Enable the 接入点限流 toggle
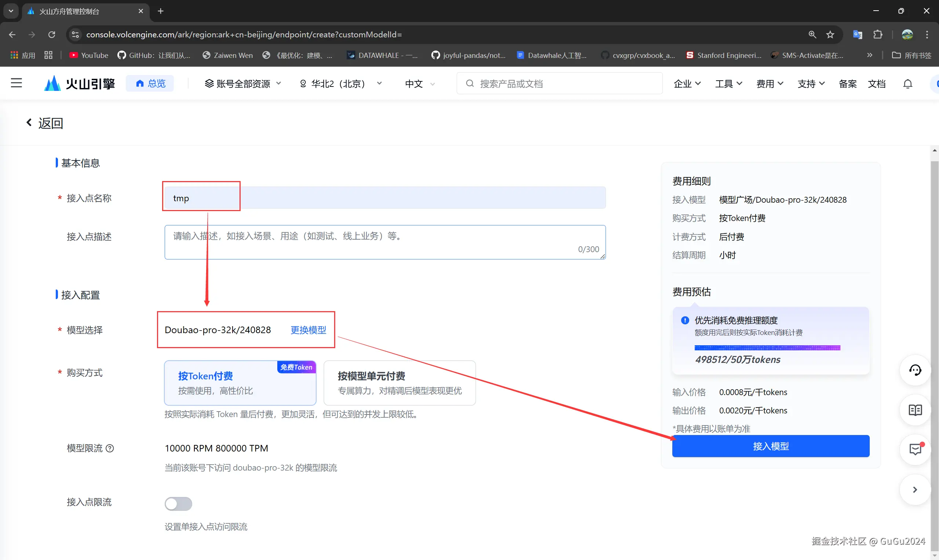The image size is (939, 560). point(179,504)
